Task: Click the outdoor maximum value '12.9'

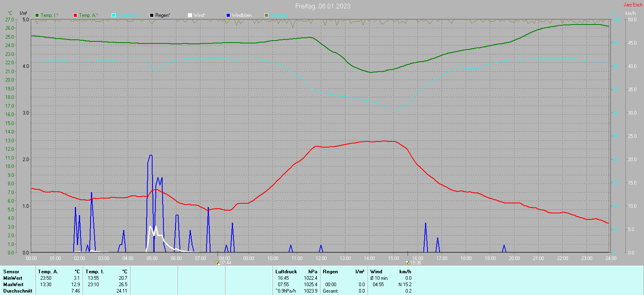Action: tap(76, 285)
